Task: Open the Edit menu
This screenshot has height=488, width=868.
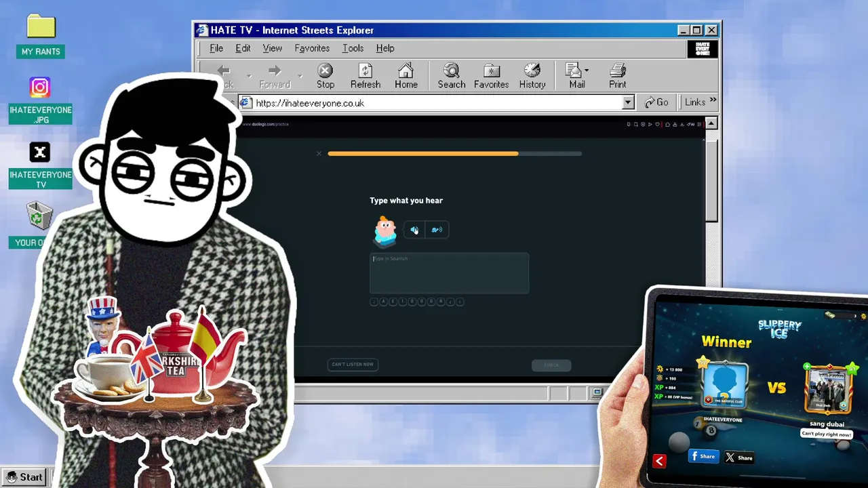Action: click(243, 48)
